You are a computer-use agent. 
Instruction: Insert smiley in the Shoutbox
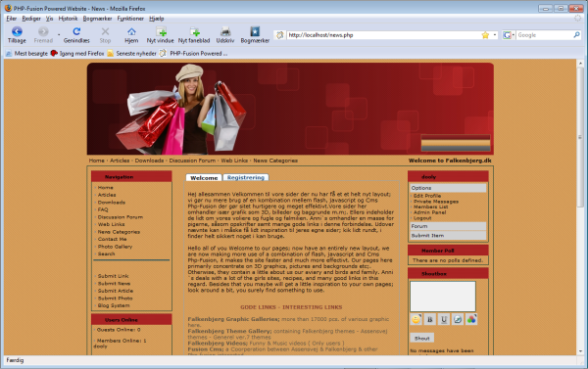click(416, 319)
